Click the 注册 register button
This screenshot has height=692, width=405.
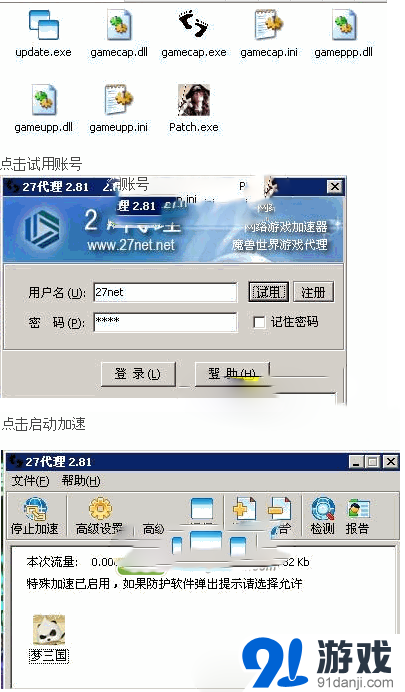314,292
